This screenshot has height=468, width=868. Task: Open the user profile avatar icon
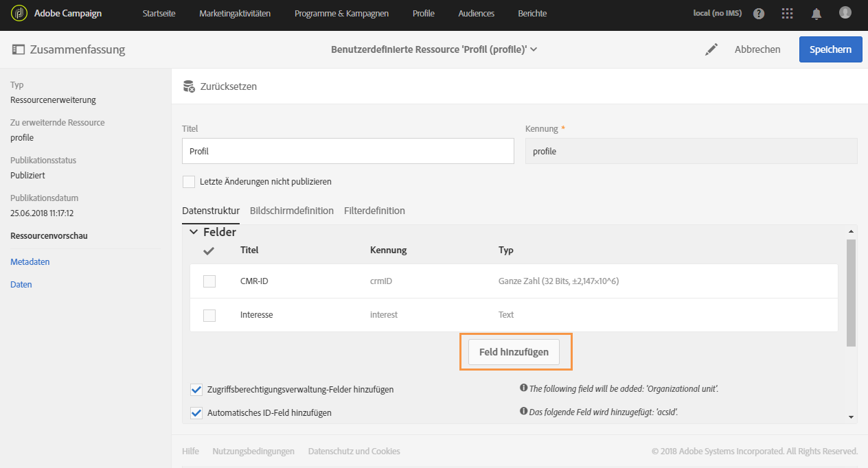tap(845, 13)
